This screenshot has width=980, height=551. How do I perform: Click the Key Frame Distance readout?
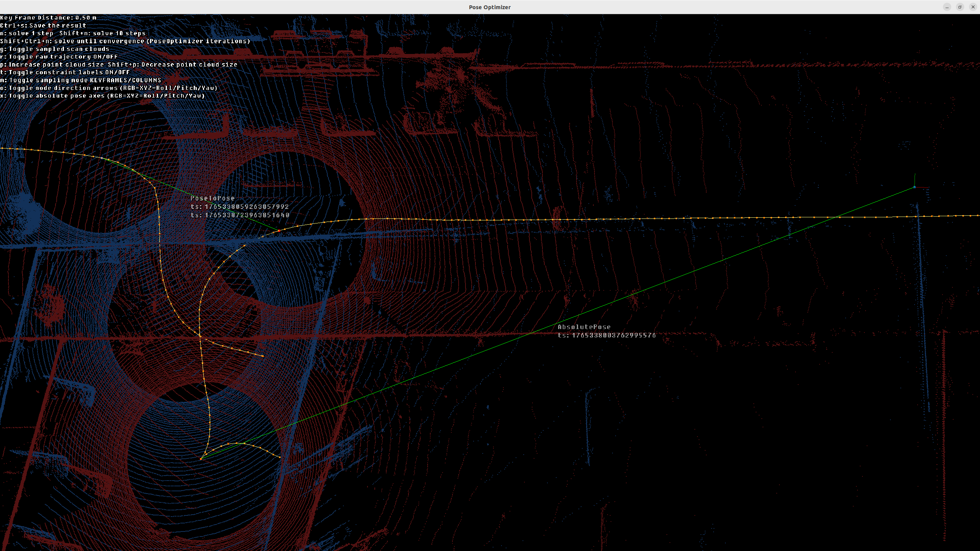[x=48, y=18]
